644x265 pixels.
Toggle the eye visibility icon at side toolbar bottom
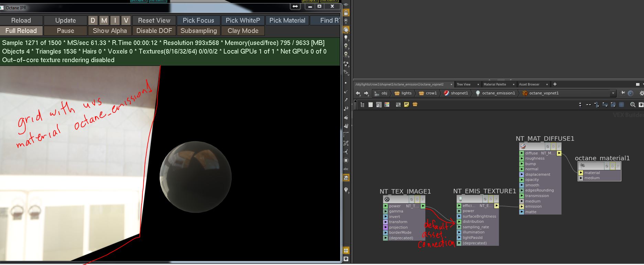click(346, 259)
